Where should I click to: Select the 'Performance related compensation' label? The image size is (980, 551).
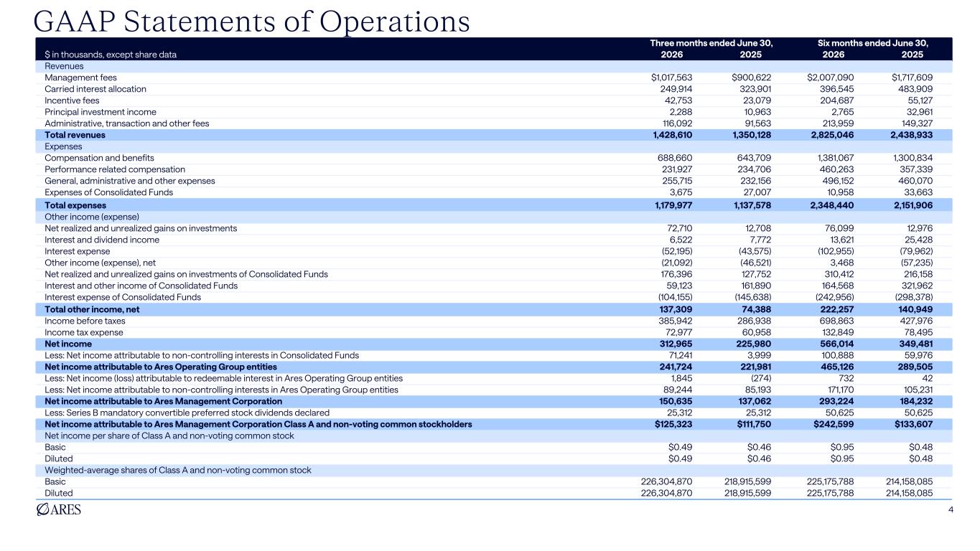coord(114,169)
